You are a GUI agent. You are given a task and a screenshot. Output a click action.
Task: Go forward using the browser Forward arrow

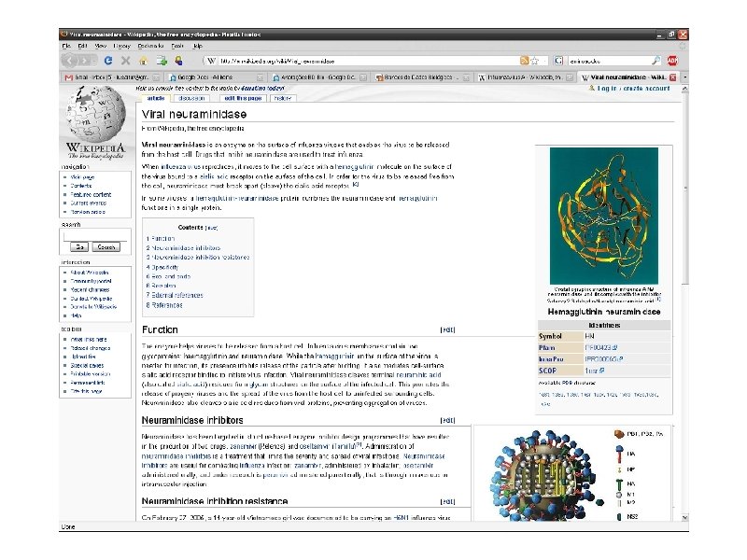pos(84,61)
